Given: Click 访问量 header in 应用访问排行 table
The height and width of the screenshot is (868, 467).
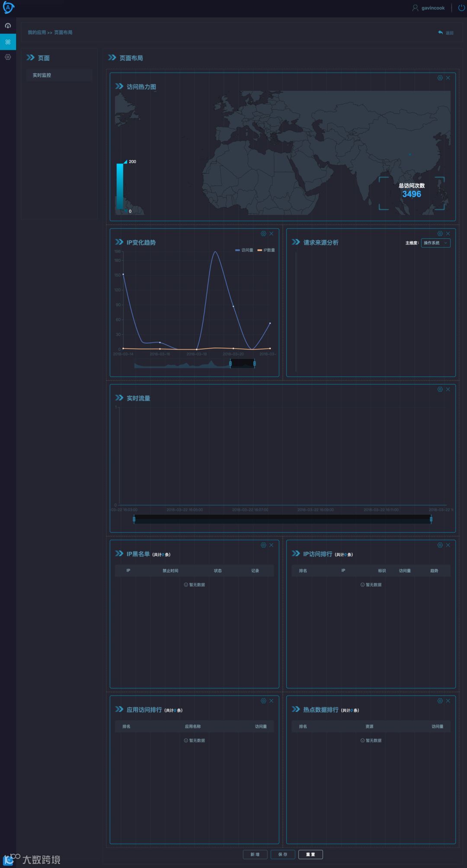Looking at the screenshot, I should coord(261,727).
